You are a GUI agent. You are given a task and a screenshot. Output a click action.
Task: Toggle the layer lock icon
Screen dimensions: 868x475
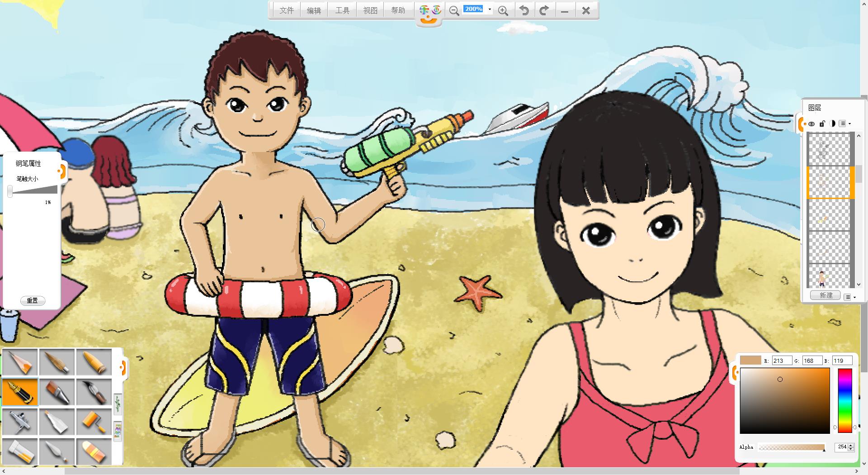[822, 123]
